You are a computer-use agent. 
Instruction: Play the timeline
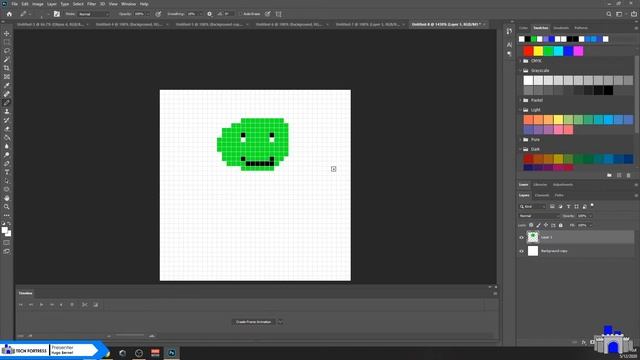pyautogui.click(x=41, y=304)
